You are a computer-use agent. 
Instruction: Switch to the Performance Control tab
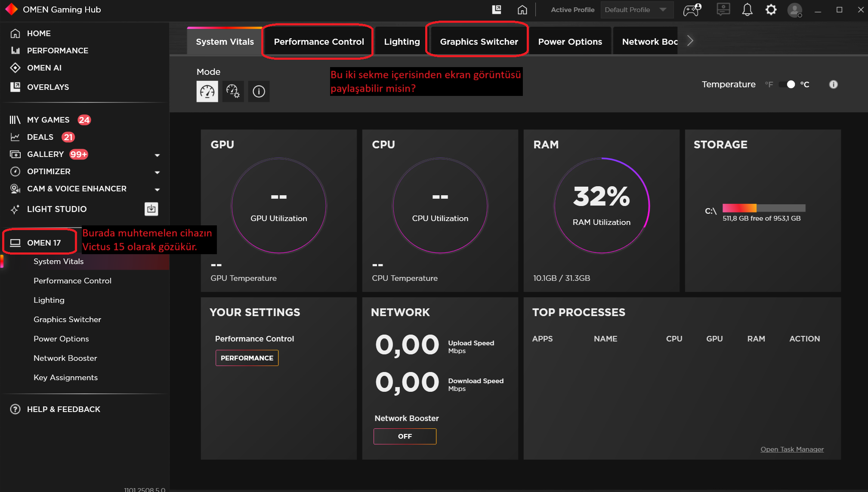[318, 41]
